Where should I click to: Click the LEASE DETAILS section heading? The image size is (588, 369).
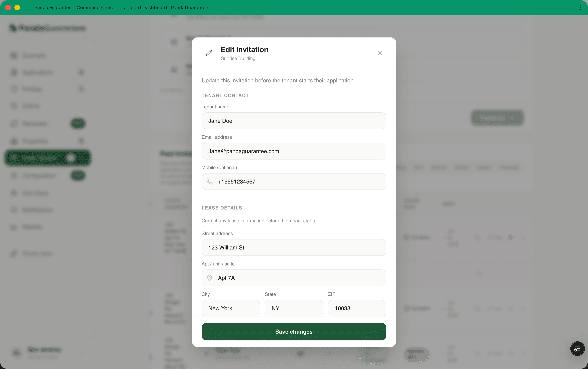[222, 208]
